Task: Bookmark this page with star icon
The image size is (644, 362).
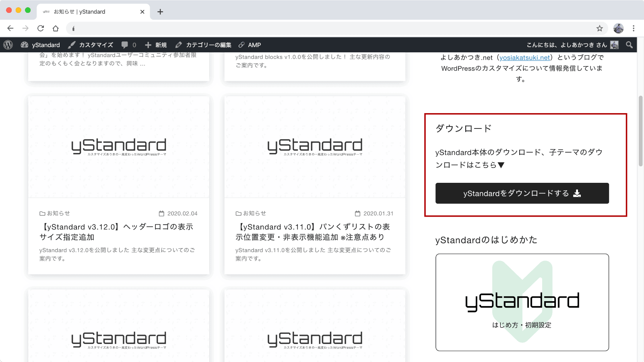Action: tap(600, 28)
